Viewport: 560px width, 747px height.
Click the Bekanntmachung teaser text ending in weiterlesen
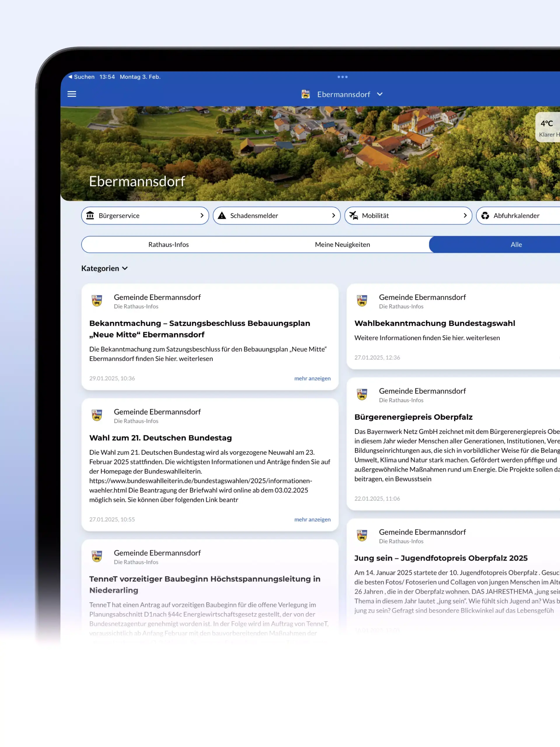pyautogui.click(x=208, y=354)
